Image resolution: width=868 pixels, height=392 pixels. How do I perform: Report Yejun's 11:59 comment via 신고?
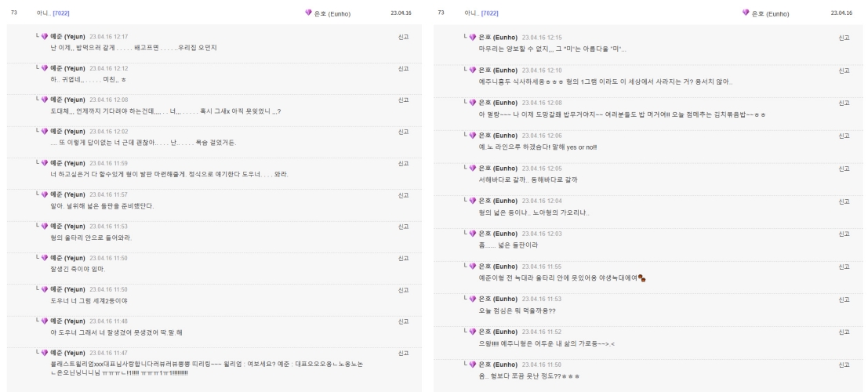tap(403, 163)
